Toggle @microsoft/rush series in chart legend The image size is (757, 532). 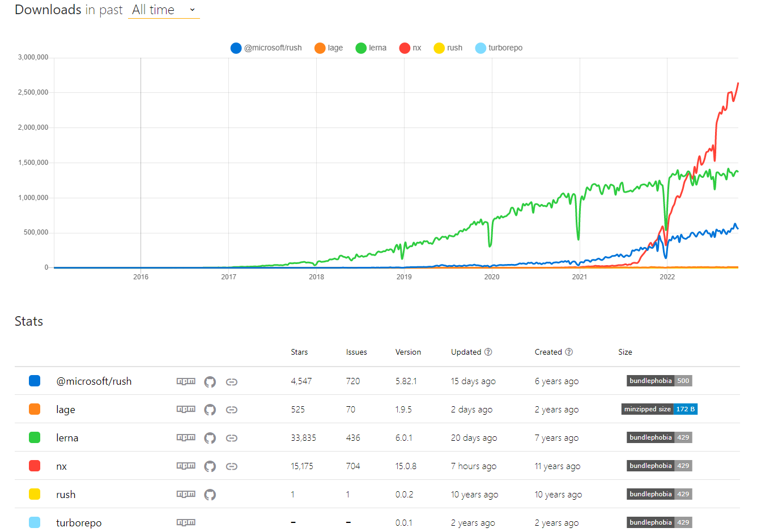click(266, 48)
